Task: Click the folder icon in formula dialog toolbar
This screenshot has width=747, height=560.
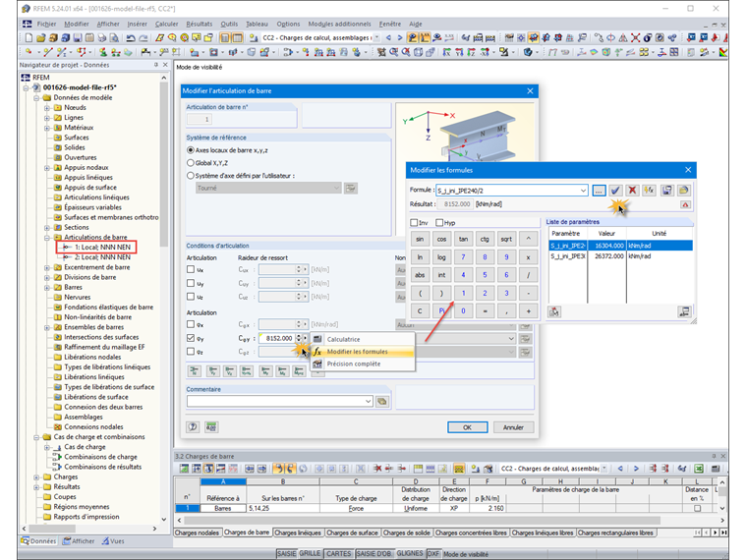Action: pos(684,191)
